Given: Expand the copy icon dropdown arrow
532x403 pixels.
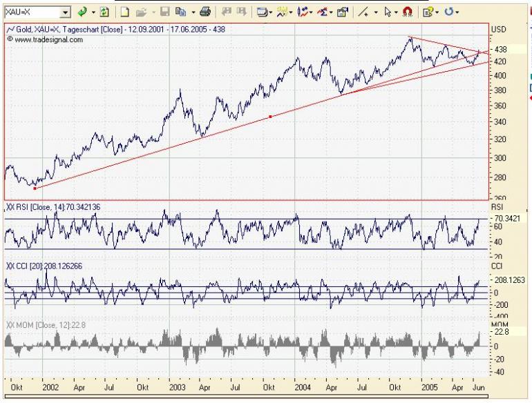Looking at the screenshot, I should [193, 12].
